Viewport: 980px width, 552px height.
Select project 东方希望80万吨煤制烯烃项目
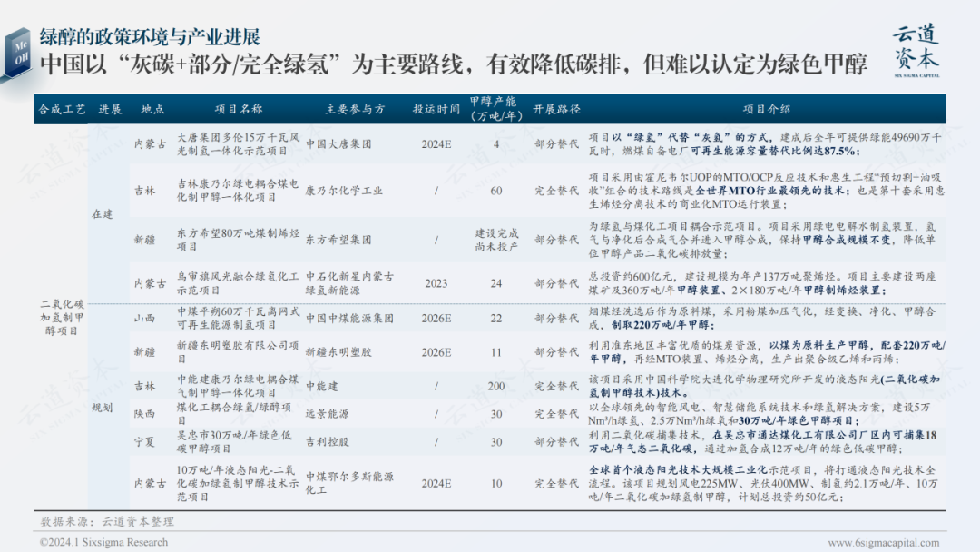pos(238,240)
